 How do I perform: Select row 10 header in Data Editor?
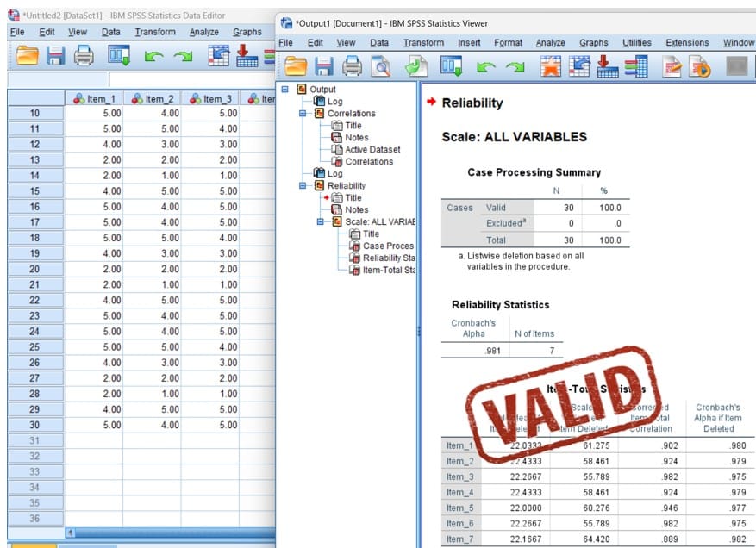35,113
